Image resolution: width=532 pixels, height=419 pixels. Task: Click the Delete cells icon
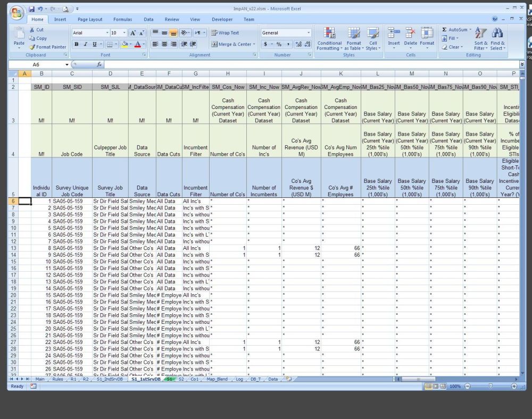coord(410,34)
